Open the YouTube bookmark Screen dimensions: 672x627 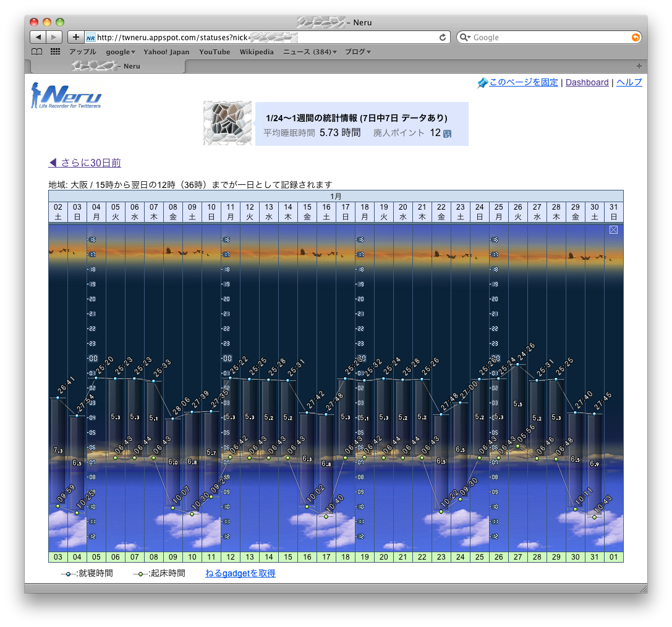(x=215, y=52)
